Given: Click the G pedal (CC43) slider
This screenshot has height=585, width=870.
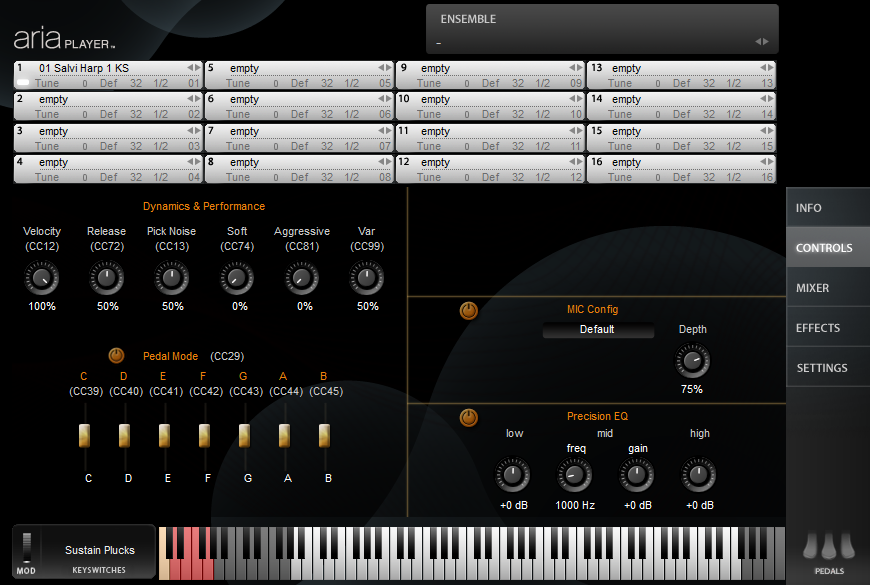Looking at the screenshot, I should [x=244, y=436].
